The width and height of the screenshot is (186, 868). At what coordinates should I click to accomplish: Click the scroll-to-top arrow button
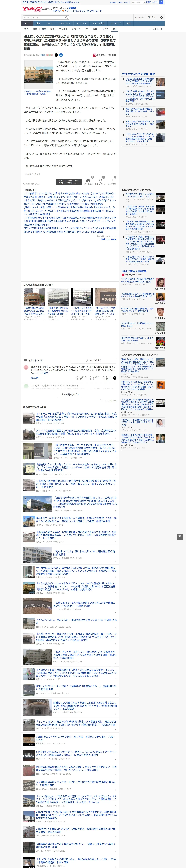(x=180, y=537)
